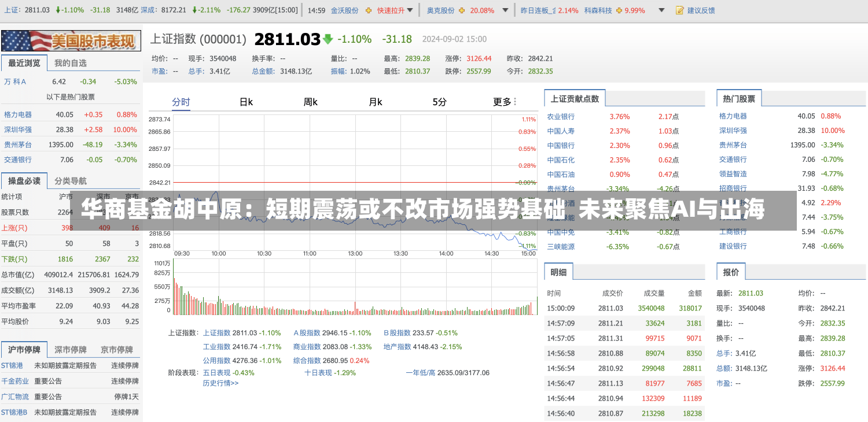This screenshot has height=422, width=868.
Task: Open 建设银行 in right hot stocks panel
Action: (x=733, y=246)
